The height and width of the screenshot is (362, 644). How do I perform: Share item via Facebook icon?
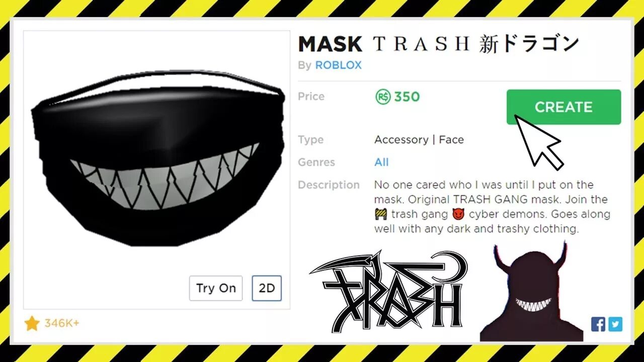pos(598,324)
